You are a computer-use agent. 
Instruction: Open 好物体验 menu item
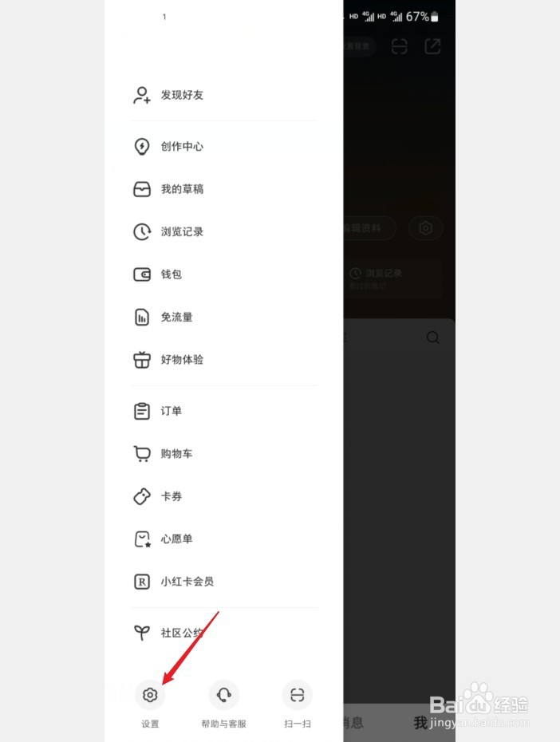pyautogui.click(x=224, y=360)
